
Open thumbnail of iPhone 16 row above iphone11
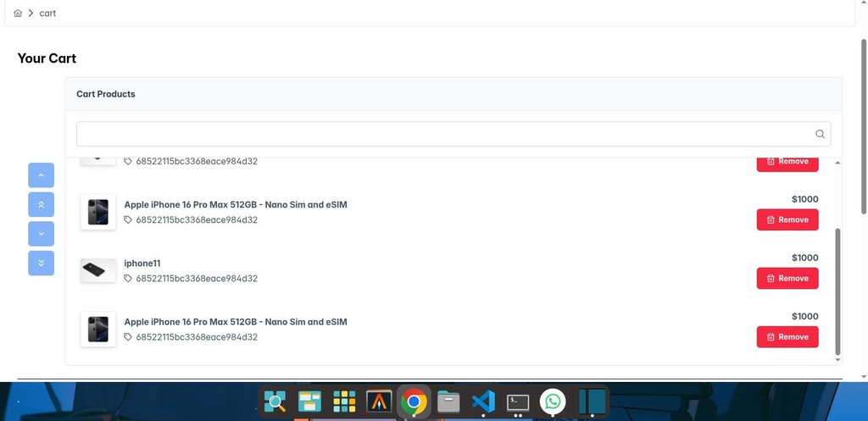tap(98, 212)
